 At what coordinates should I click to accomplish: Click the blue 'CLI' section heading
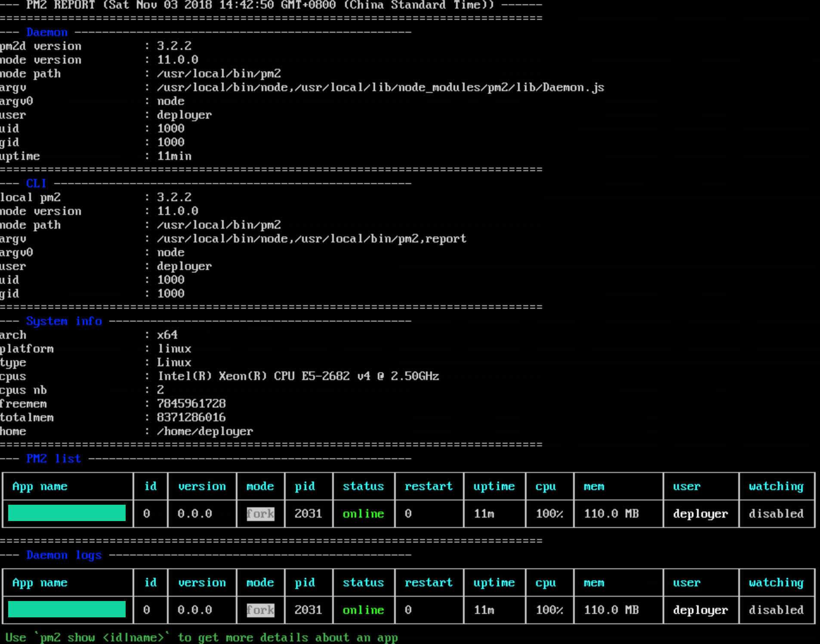36,184
